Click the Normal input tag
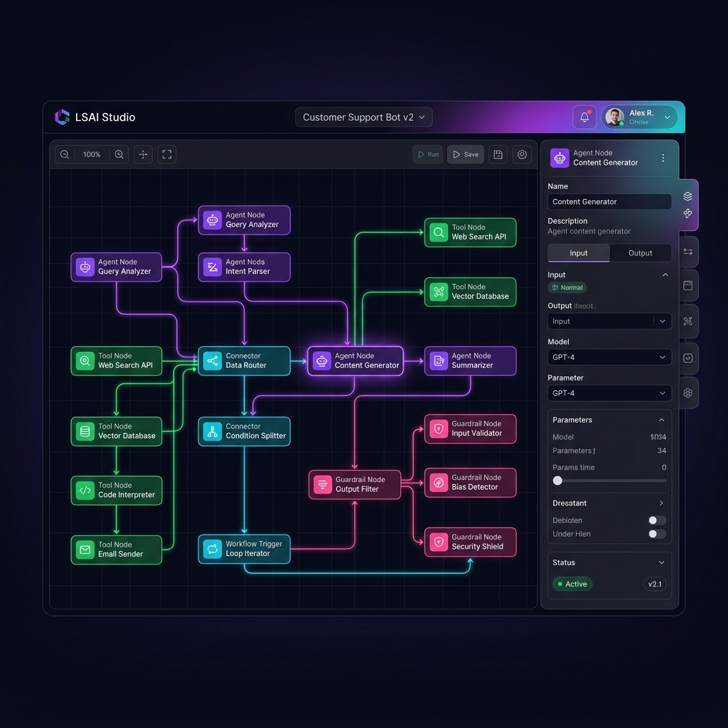This screenshot has height=728, width=728. click(567, 288)
